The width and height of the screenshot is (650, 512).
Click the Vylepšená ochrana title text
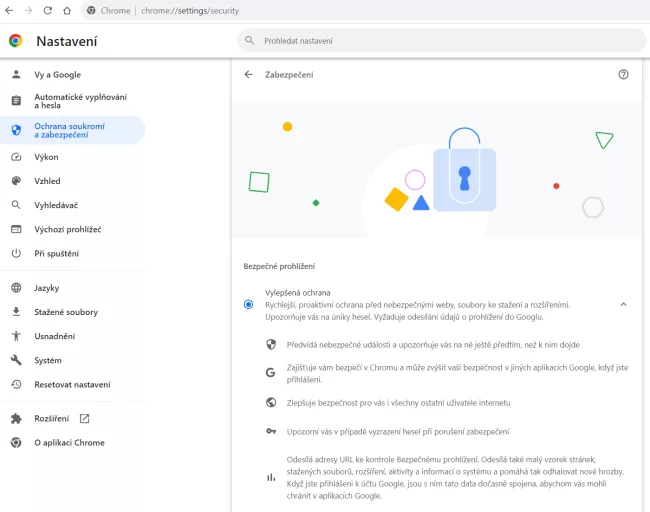click(x=298, y=293)
